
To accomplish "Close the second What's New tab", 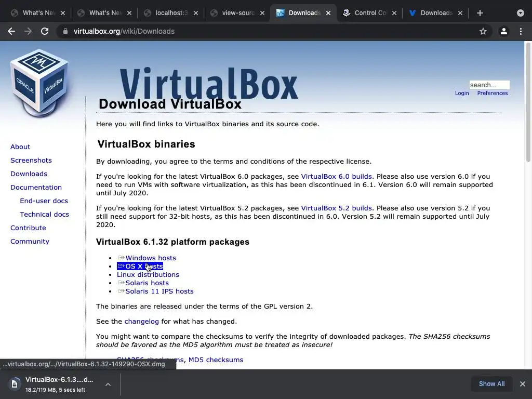I will click(129, 13).
